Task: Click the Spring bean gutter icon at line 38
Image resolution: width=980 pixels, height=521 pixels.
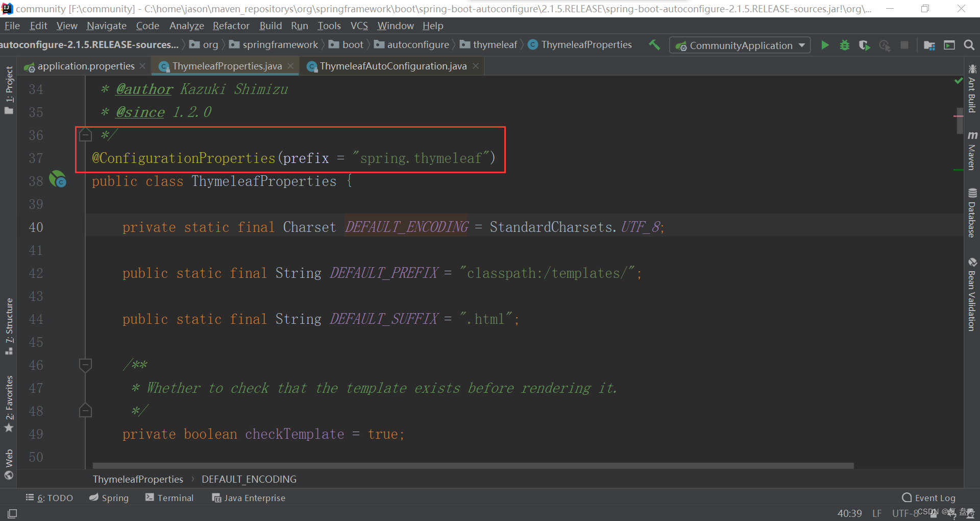Action: click(x=58, y=179)
